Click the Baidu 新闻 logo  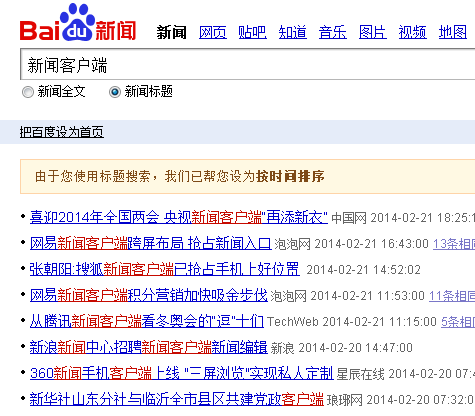tap(78, 23)
